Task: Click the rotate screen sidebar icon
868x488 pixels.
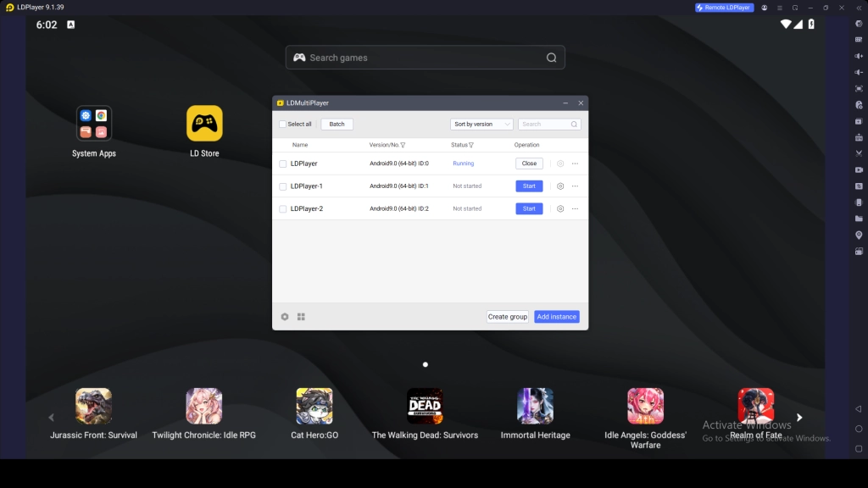Action: point(859,251)
